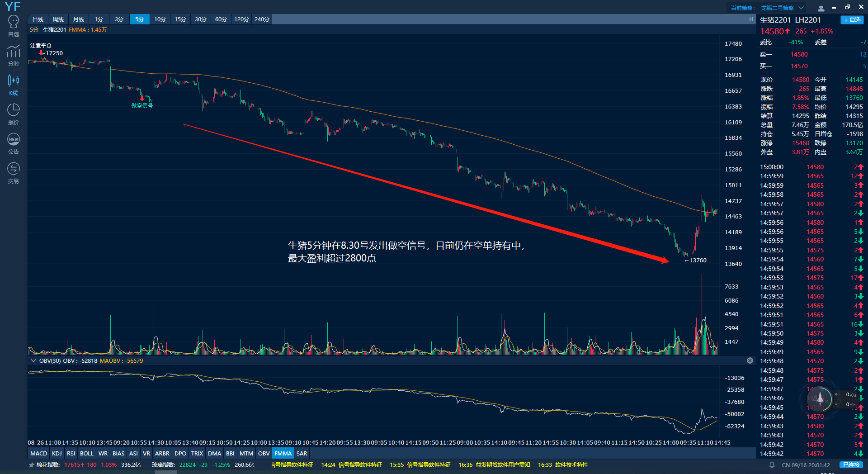Switch to the 分时 time-sharing chart view
The image size is (868, 474).
[14, 55]
